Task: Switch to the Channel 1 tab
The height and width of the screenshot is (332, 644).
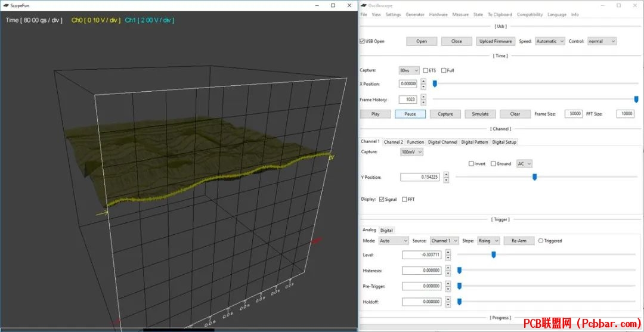Action: (370, 142)
